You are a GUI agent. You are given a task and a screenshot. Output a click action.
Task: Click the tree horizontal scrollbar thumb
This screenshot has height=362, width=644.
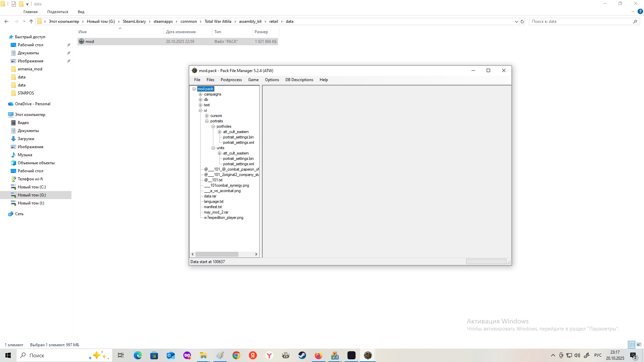(x=217, y=254)
